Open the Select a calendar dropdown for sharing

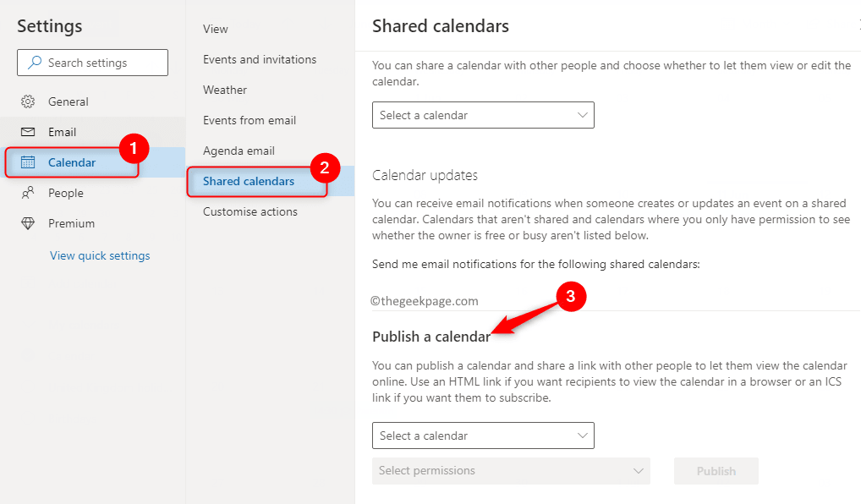pos(483,115)
